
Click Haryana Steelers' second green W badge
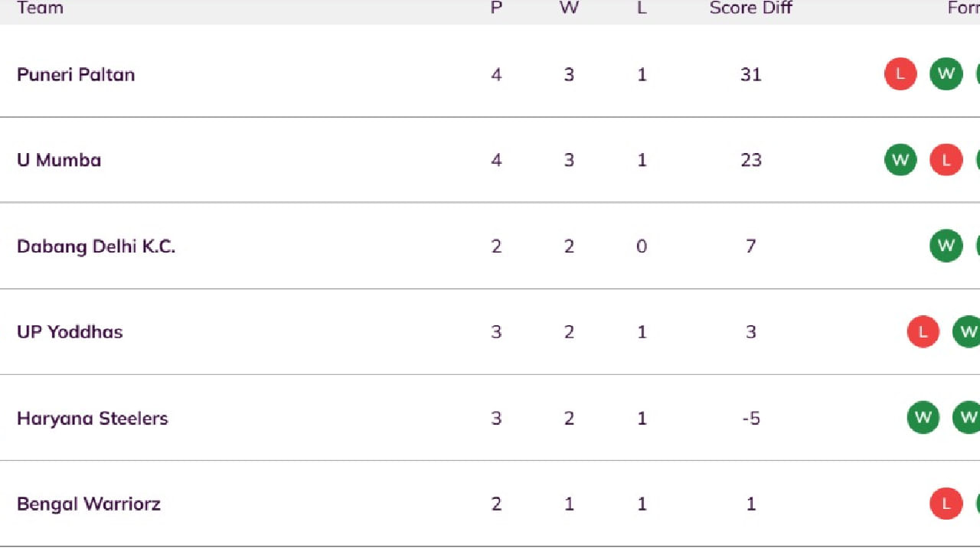point(968,418)
